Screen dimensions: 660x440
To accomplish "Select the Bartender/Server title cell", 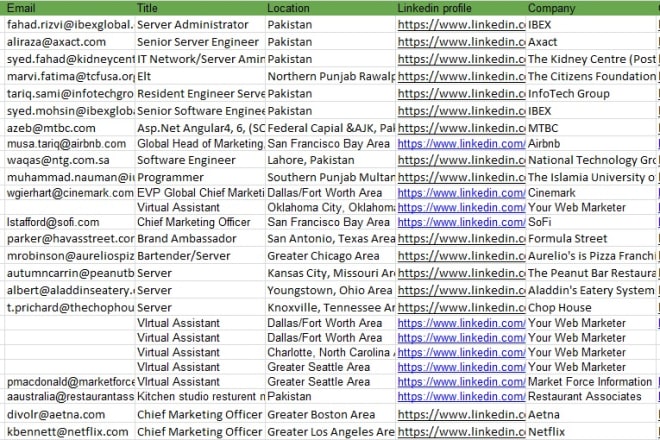I will tap(200, 256).
